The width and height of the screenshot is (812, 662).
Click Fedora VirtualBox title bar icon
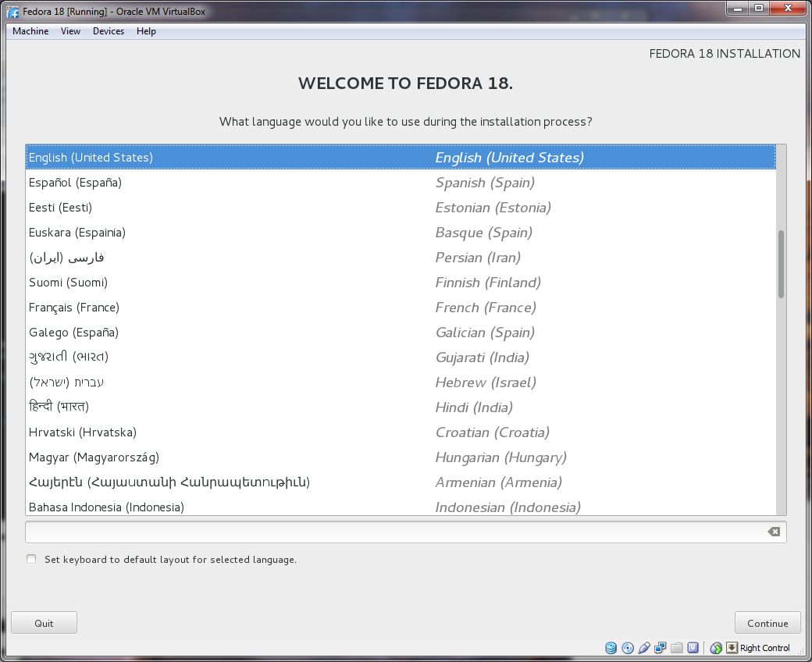(12, 11)
